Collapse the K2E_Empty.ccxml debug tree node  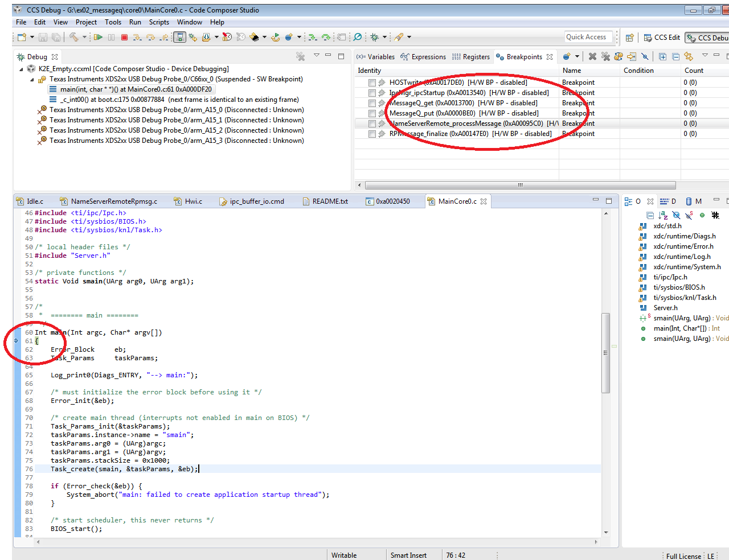[x=22, y=69]
